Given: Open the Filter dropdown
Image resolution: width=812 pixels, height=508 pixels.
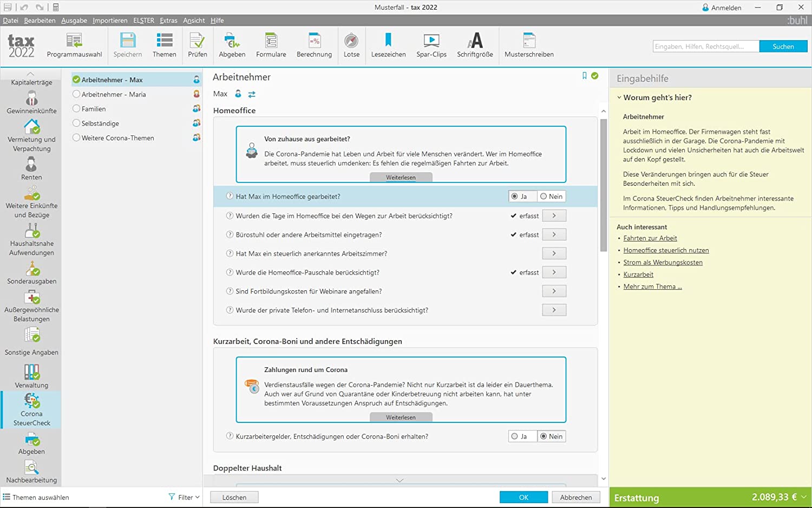Looking at the screenshot, I should 185,497.
